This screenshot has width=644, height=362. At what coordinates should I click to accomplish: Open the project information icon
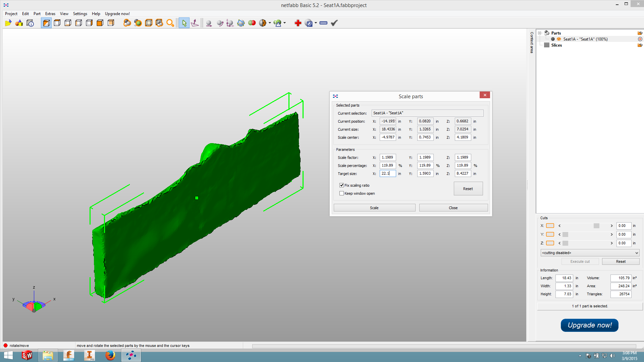(x=30, y=23)
